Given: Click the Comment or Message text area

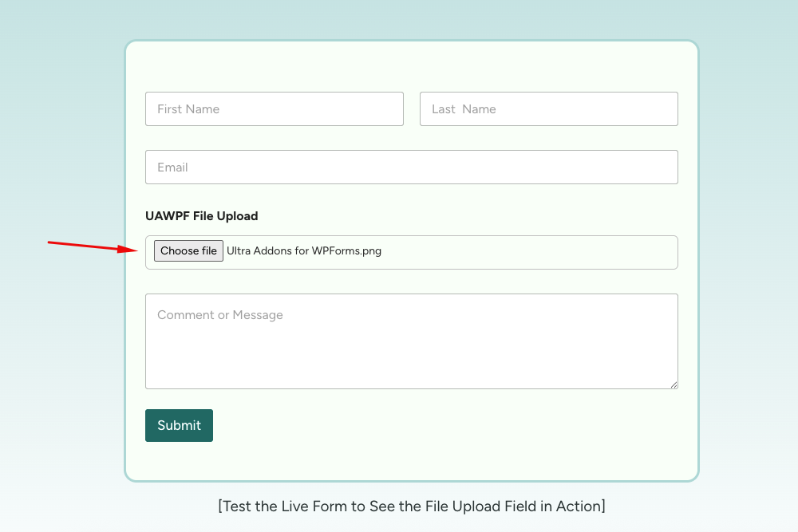Looking at the screenshot, I should point(411,341).
